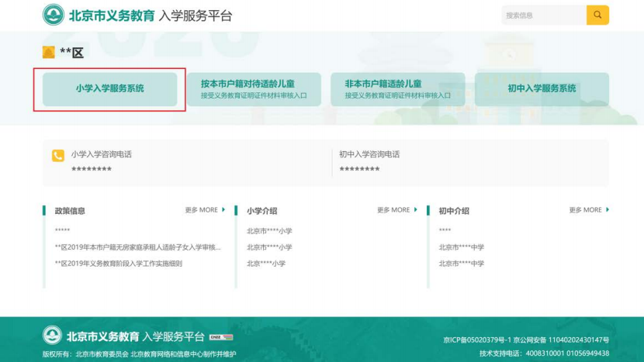Open the 2019年义务教育阶段入学工作实施细则 policy link
This screenshot has width=644, height=362.
pyautogui.click(x=118, y=264)
